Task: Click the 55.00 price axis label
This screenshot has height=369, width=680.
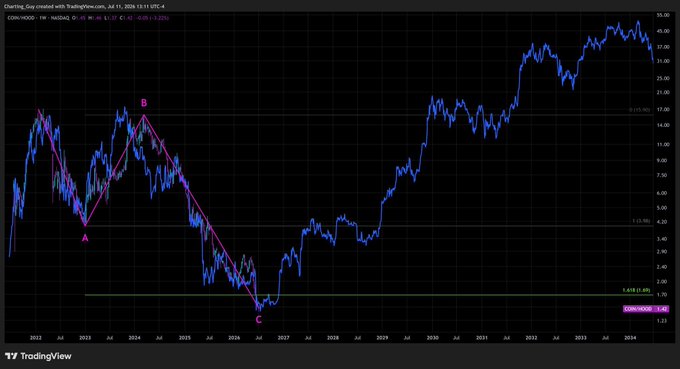Action: [x=663, y=15]
